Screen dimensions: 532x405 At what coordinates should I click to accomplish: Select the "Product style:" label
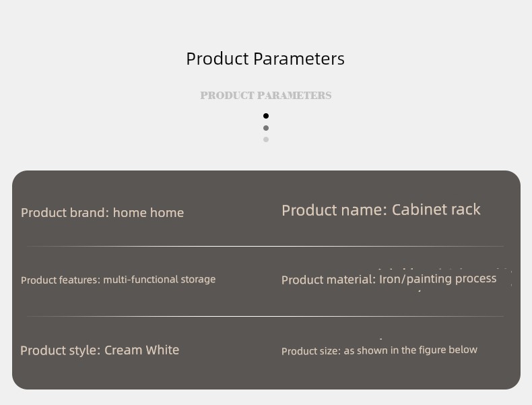click(x=61, y=350)
